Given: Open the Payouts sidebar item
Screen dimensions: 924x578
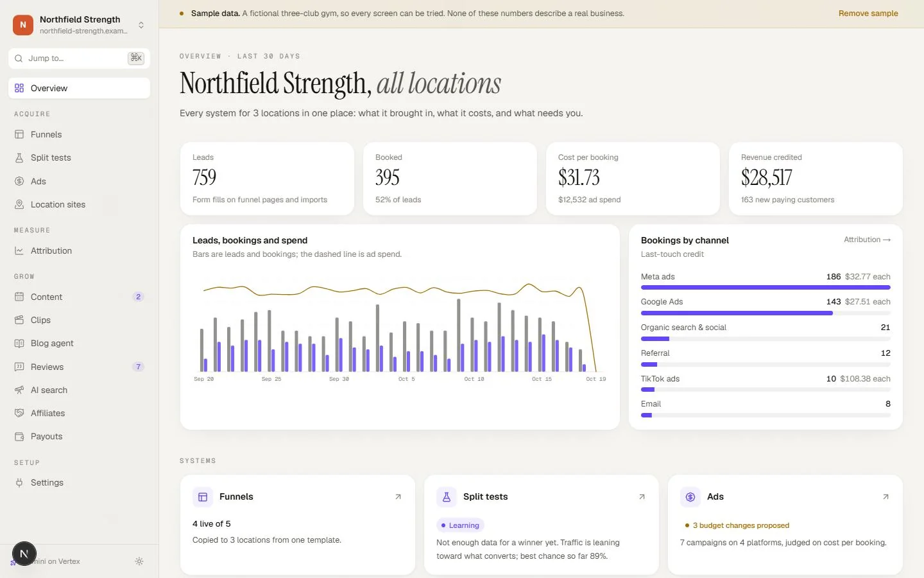Looking at the screenshot, I should [79, 436].
